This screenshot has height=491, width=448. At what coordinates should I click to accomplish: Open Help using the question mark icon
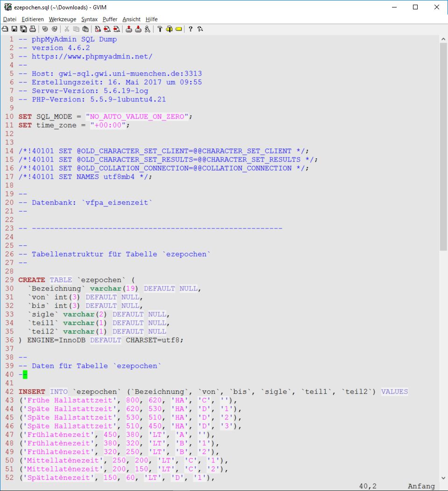click(x=190, y=29)
